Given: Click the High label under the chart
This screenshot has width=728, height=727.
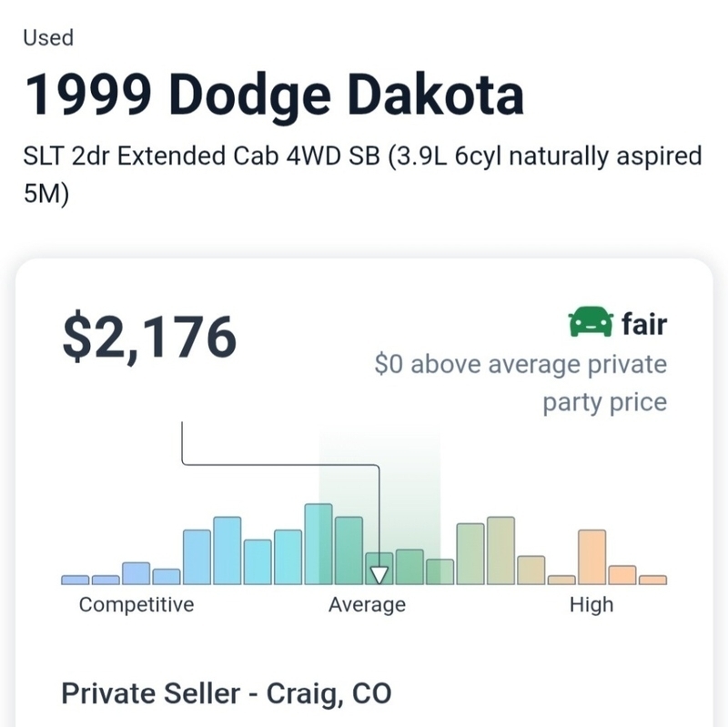Looking at the screenshot, I should (x=591, y=605).
